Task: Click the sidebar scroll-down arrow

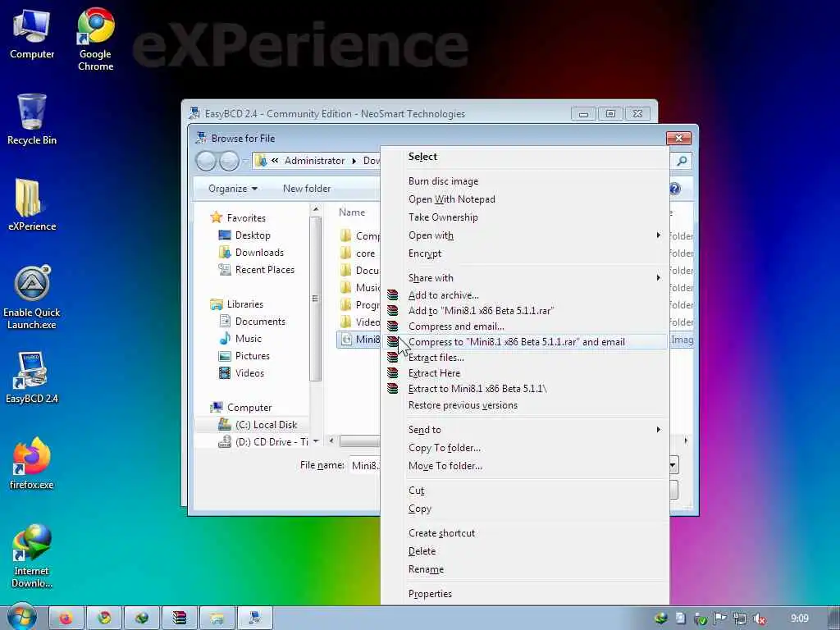Action: (316, 441)
